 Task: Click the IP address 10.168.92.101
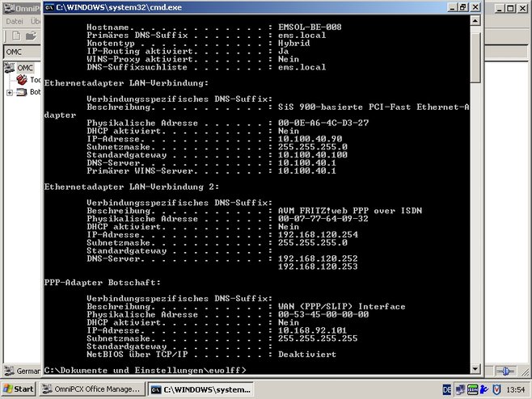pyautogui.click(x=312, y=330)
